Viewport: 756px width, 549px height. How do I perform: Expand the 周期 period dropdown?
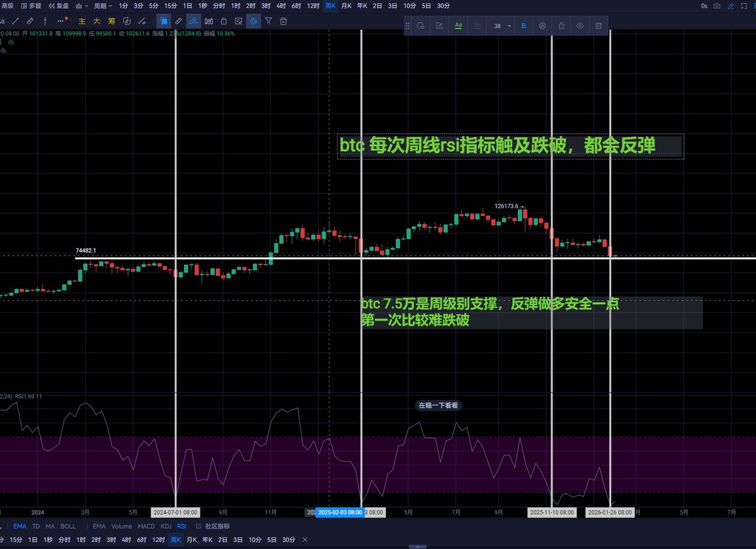click(102, 6)
